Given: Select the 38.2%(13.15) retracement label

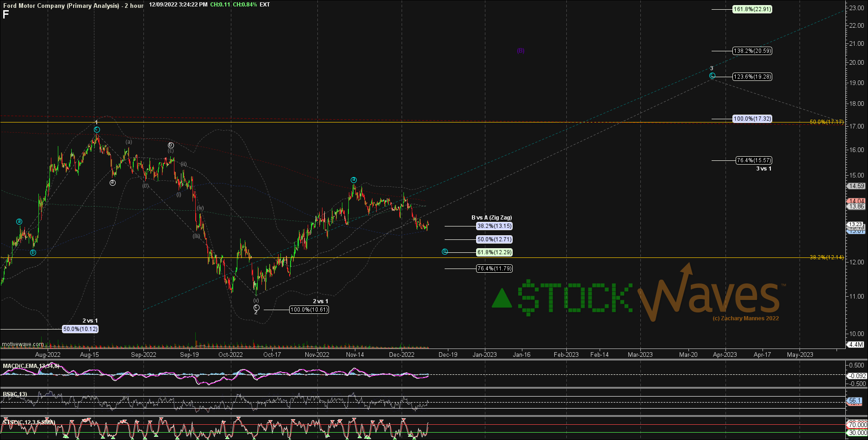Looking at the screenshot, I should (494, 226).
